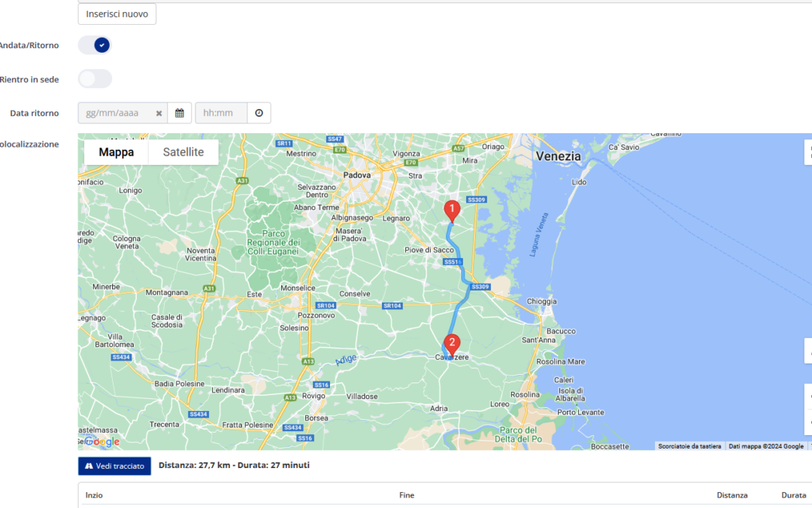The width and height of the screenshot is (812, 508).
Task: Click the Vedi tracciato button
Action: click(x=114, y=466)
